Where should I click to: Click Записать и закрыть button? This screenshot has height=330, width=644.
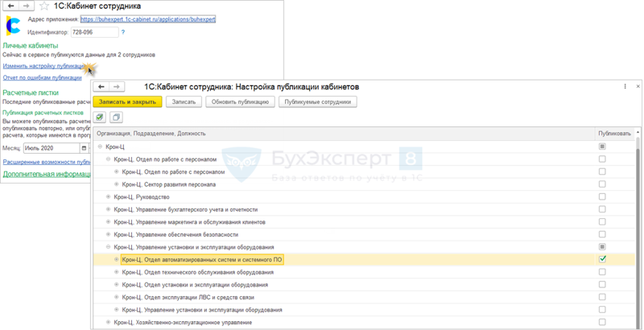pyautogui.click(x=128, y=101)
